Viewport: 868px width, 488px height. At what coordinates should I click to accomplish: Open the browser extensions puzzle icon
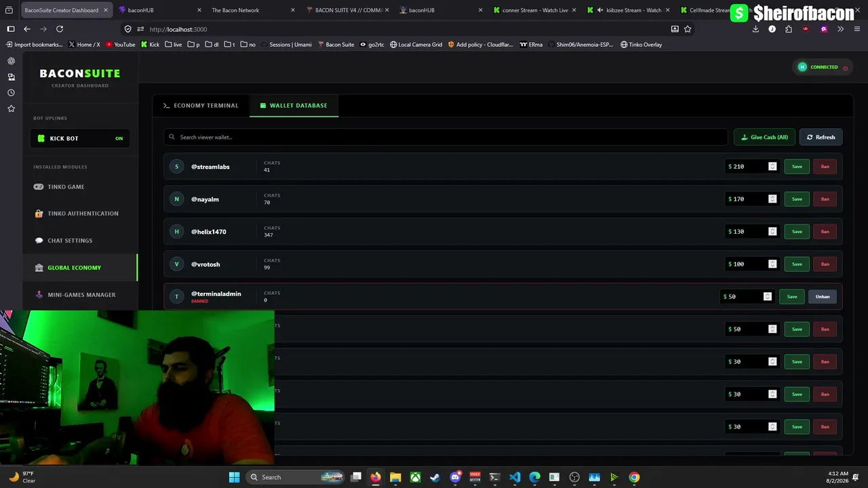[789, 29]
